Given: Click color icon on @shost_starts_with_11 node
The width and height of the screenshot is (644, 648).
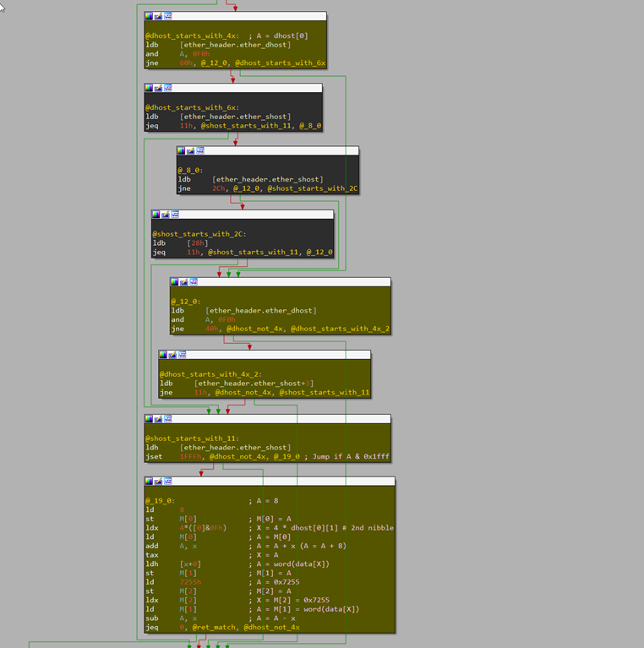Looking at the screenshot, I should [x=149, y=419].
